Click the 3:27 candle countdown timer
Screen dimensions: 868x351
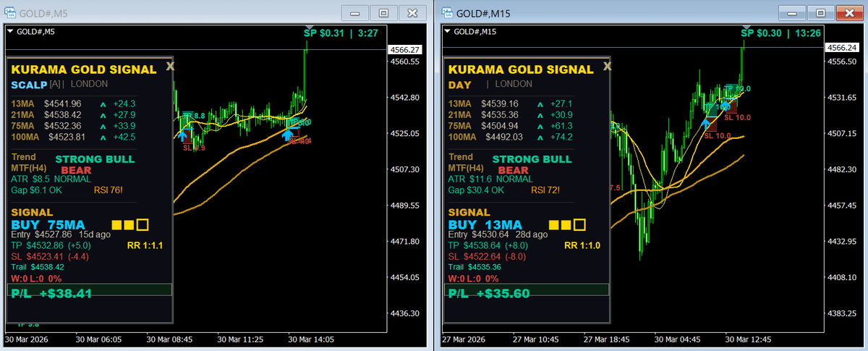[367, 33]
